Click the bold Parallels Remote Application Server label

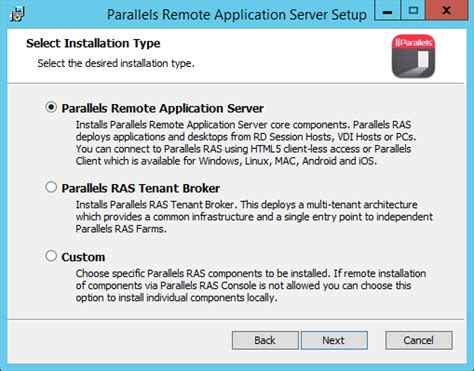pos(163,108)
